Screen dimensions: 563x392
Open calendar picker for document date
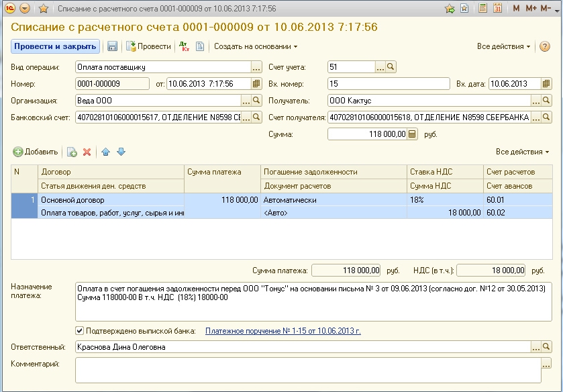pyautogui.click(x=256, y=84)
